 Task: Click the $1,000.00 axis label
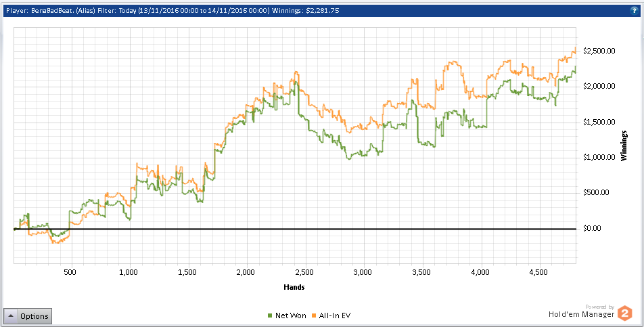599,157
